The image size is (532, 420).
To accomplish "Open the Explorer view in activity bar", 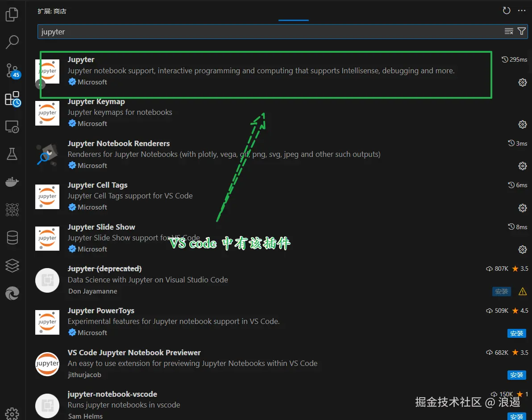I will (12, 15).
